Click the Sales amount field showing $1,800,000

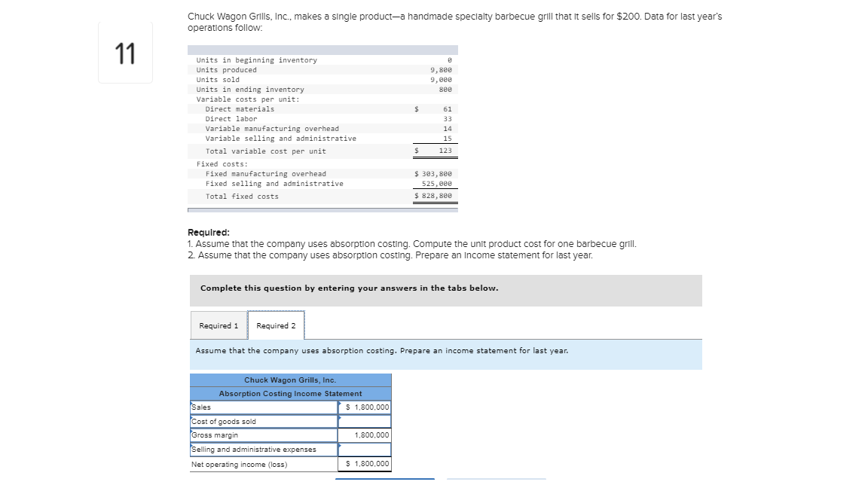pyautogui.click(x=365, y=407)
